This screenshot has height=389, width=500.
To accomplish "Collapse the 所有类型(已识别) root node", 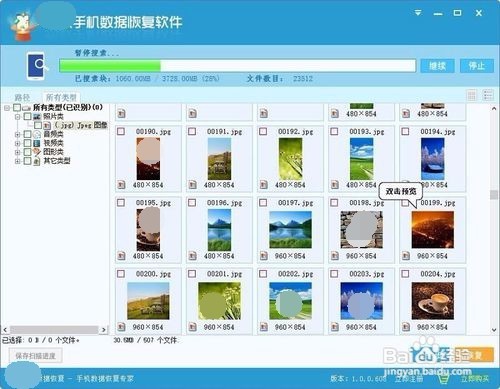I will pos(7,108).
